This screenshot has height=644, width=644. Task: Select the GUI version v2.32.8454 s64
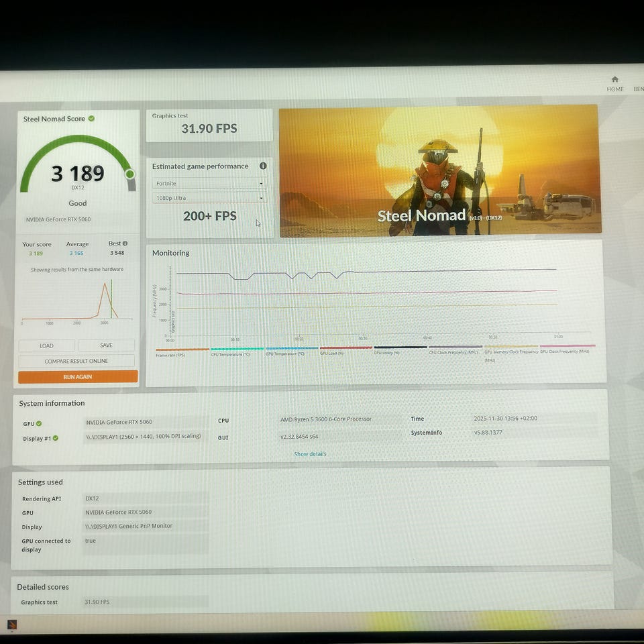299,436
